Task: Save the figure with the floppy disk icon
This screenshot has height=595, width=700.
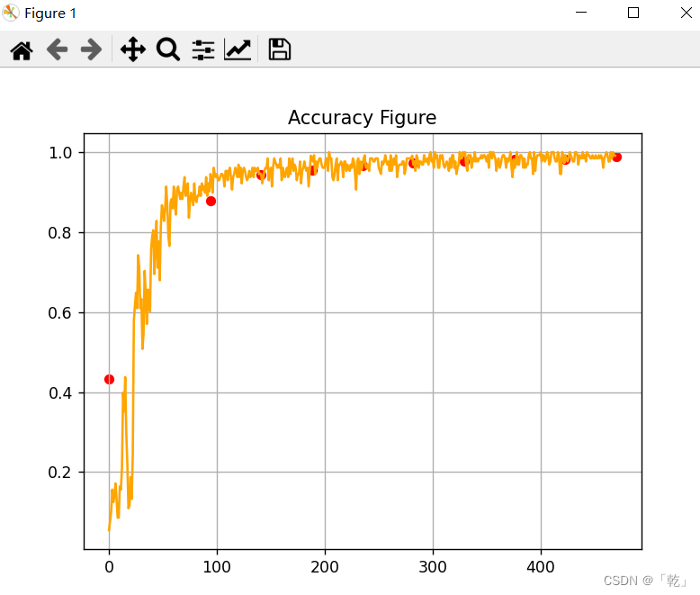Action: [x=280, y=50]
